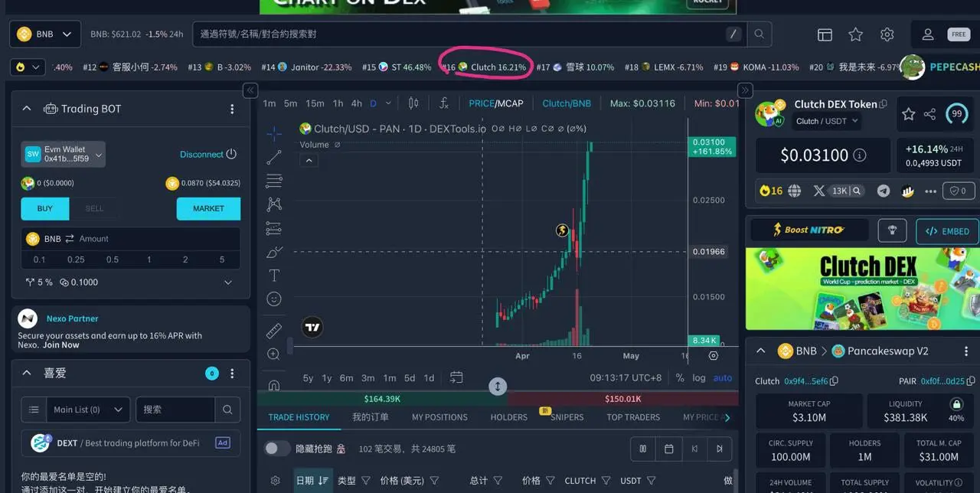Switch to the TRADE HISTORY tab
980x493 pixels.
[299, 417]
